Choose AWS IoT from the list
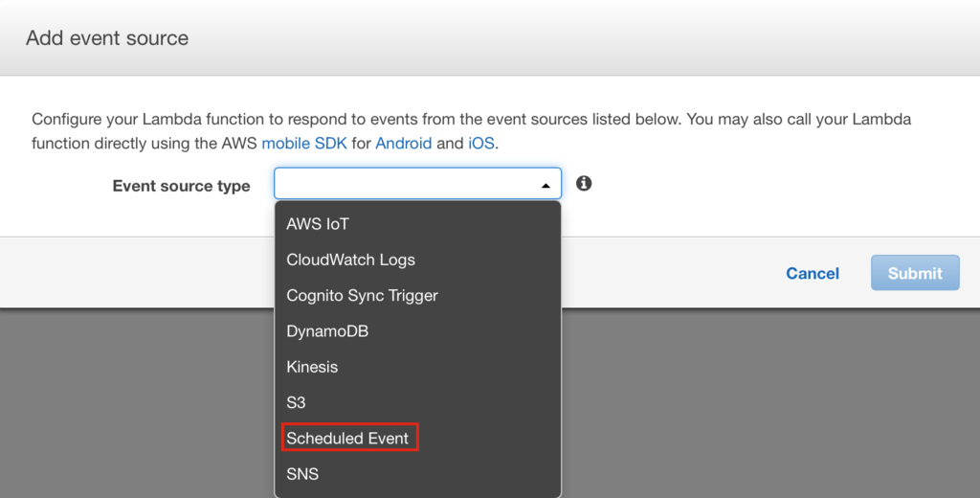This screenshot has height=498, width=980. tap(417, 224)
